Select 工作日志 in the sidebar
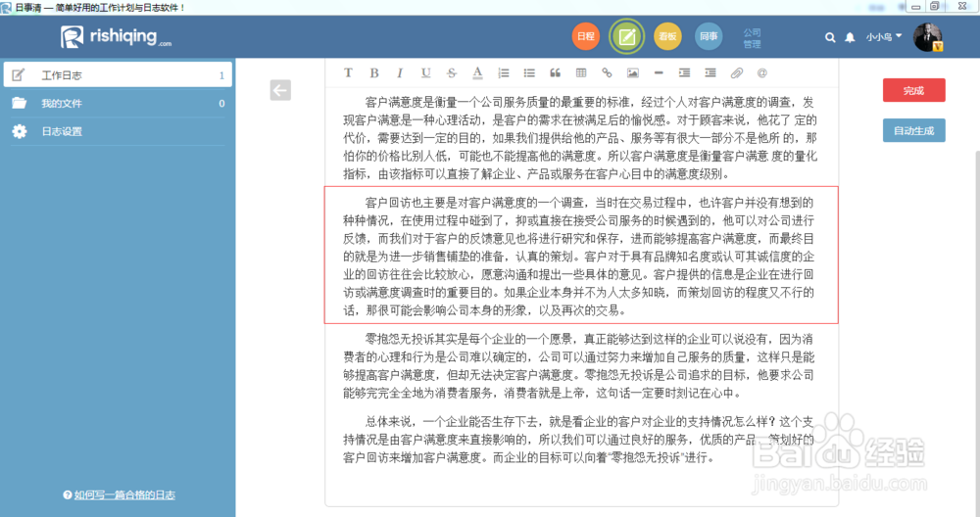The image size is (980, 517). tap(119, 75)
